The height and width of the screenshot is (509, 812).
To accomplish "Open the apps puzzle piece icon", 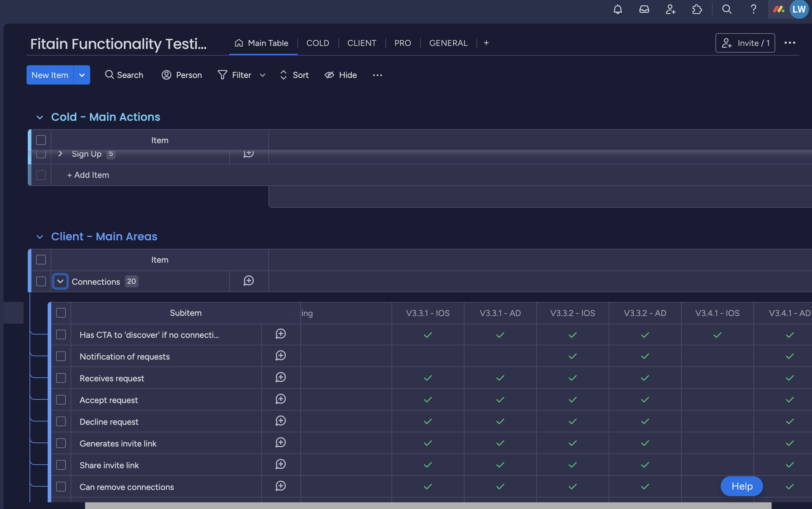I will [x=697, y=9].
